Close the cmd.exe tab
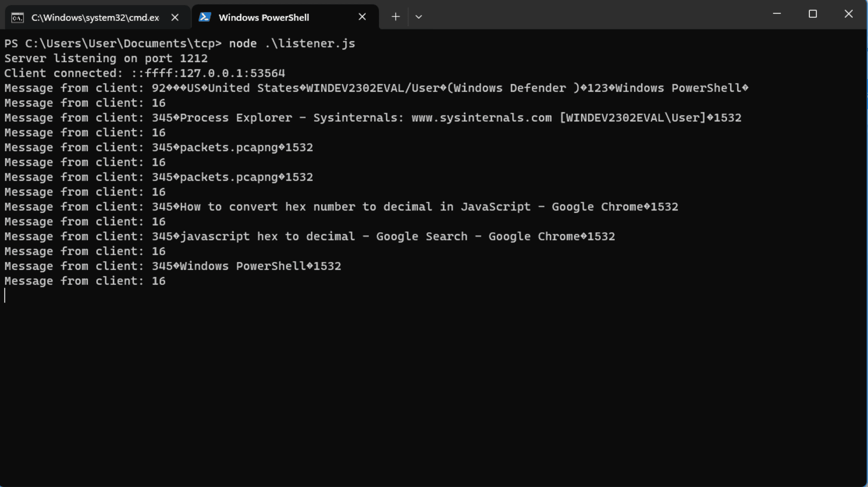Screen dimensions: 868x487 coord(175,17)
